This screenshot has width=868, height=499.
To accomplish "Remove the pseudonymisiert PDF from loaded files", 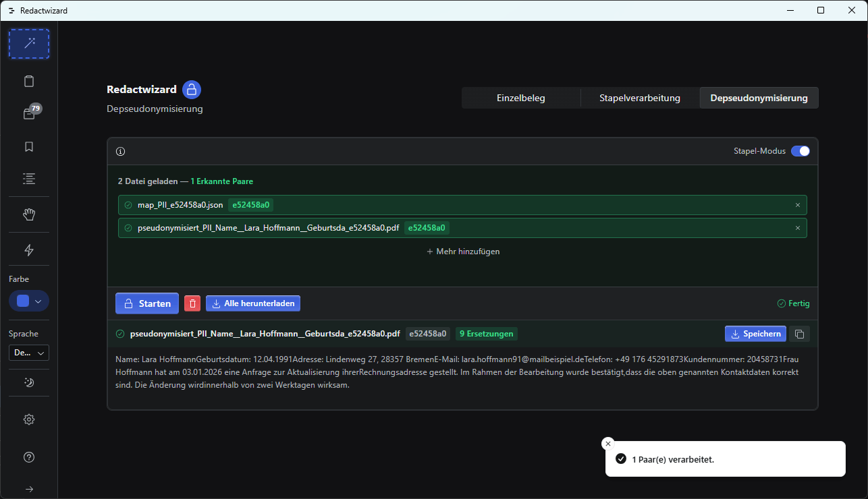I will click(x=797, y=228).
